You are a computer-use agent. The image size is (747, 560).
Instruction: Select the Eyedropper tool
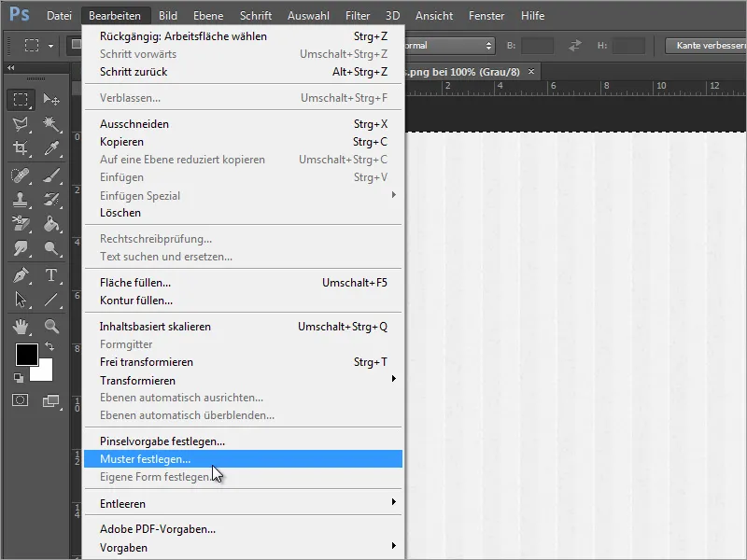pyautogui.click(x=51, y=148)
